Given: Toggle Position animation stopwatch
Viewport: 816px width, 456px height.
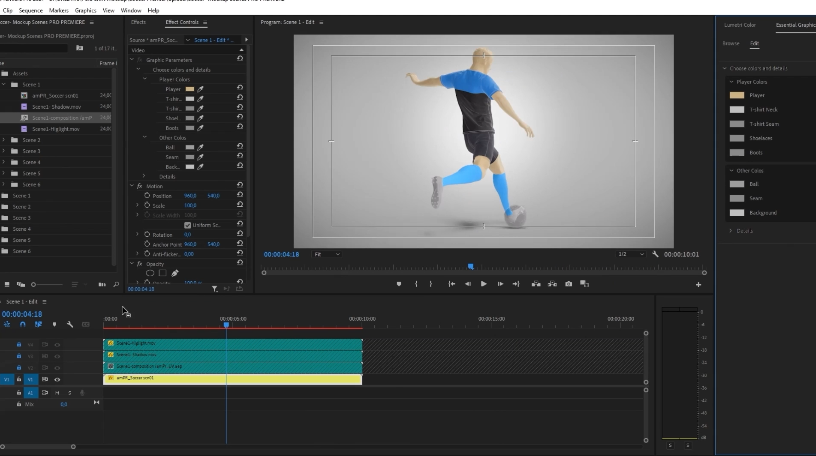Looking at the screenshot, I should tap(147, 196).
